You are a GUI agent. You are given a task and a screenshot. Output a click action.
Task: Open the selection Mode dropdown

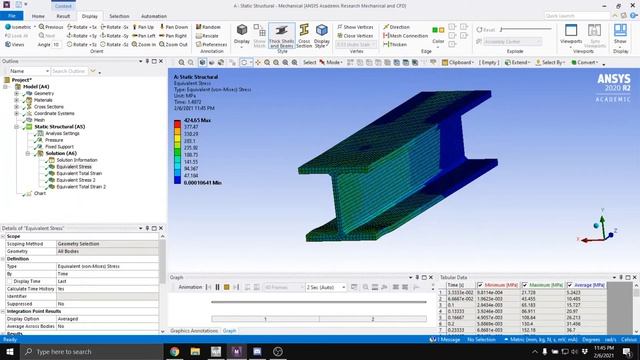pyautogui.click(x=331, y=62)
